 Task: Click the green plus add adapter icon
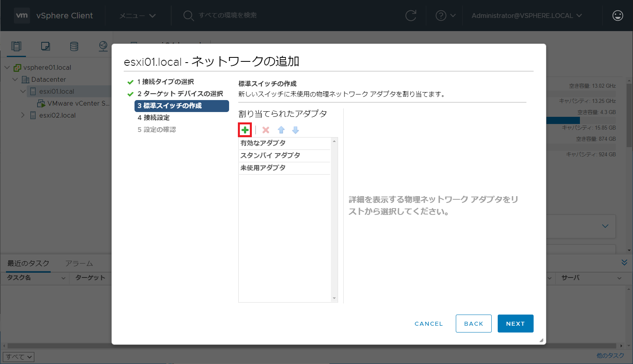[x=245, y=130]
